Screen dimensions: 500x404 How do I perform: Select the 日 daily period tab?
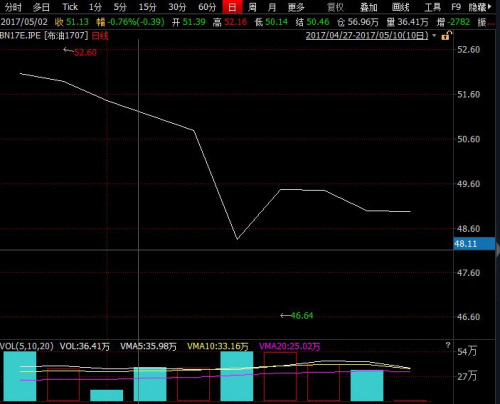coord(232,7)
